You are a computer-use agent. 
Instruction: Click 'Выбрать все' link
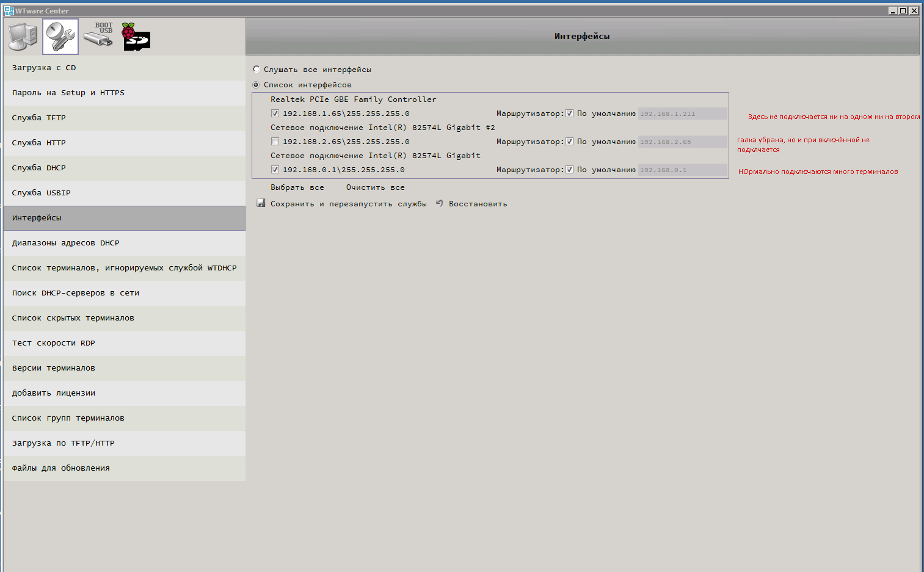[x=297, y=187]
